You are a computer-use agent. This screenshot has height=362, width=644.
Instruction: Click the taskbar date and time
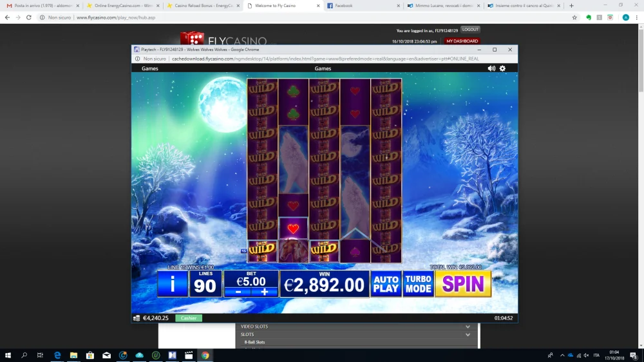point(614,356)
